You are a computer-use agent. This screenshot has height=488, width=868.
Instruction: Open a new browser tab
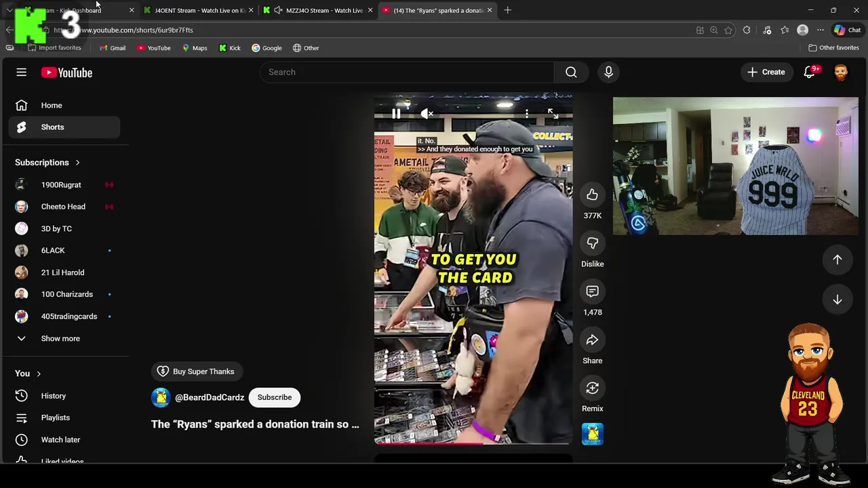click(x=507, y=10)
